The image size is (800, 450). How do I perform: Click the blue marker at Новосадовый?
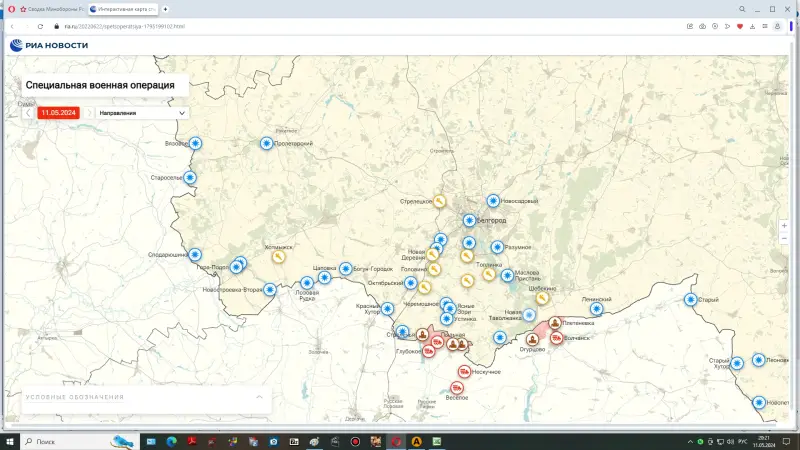[x=493, y=201]
